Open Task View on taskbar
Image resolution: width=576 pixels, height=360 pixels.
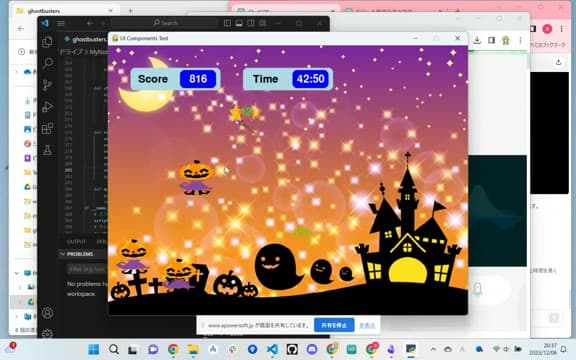tap(133, 350)
